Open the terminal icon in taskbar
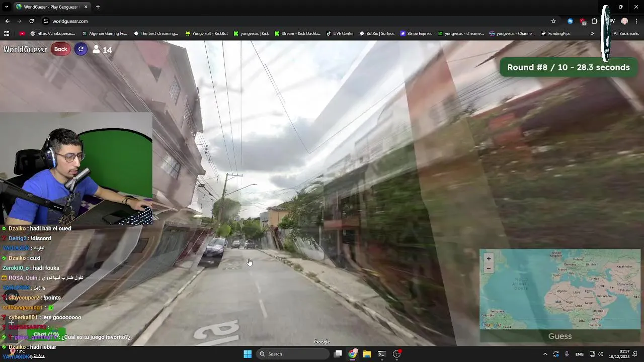Screen dimensions: 644x362 (382, 354)
